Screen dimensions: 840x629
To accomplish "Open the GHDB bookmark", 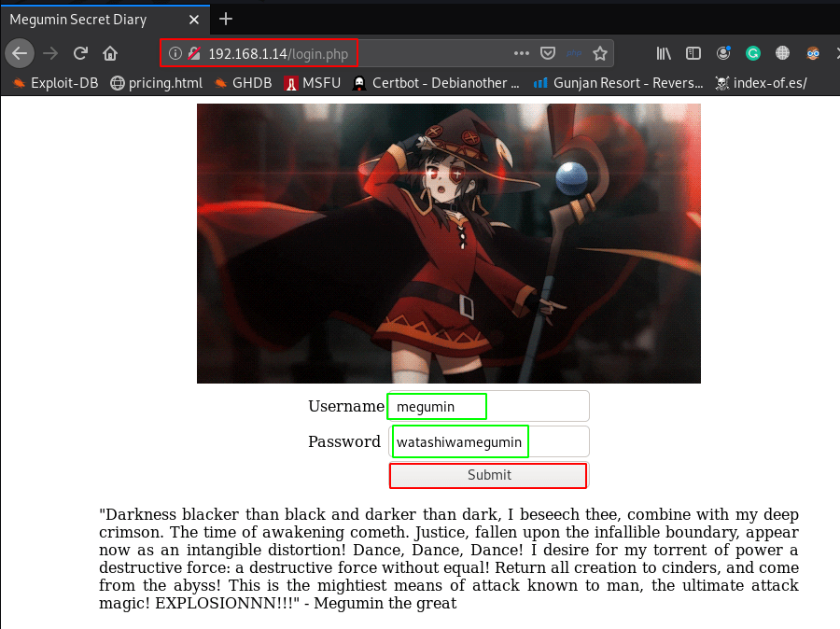I will 244,83.
